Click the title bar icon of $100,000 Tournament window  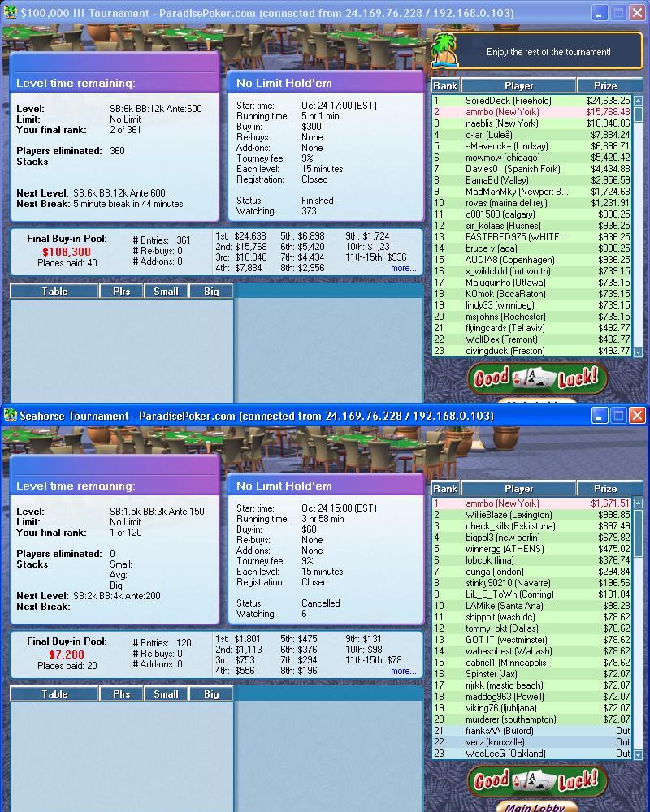[10, 12]
